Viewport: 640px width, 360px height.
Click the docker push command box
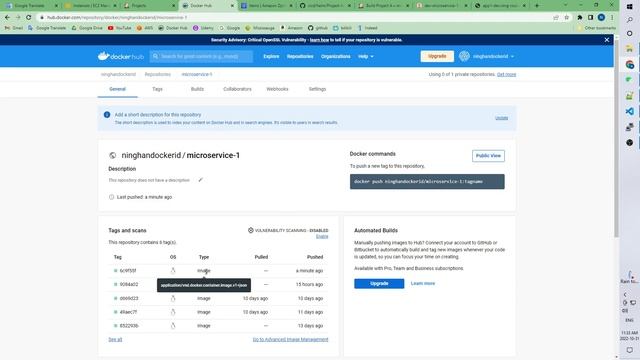(x=427, y=182)
